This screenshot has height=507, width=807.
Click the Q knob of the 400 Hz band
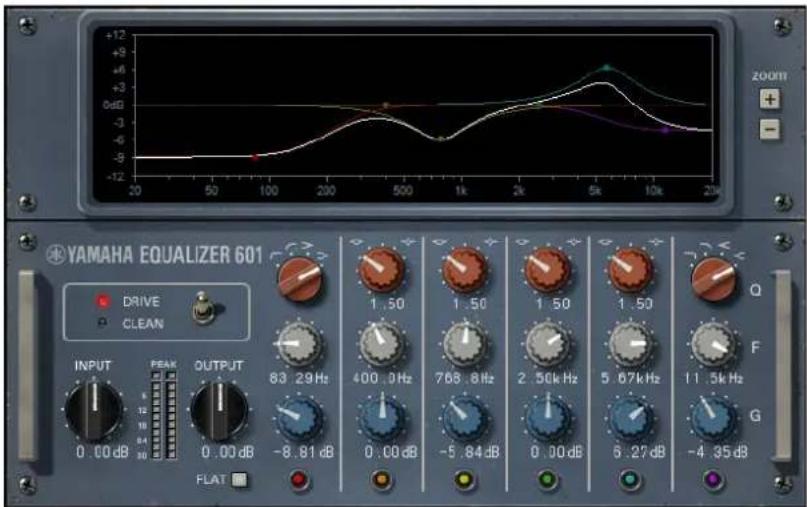[x=381, y=270]
